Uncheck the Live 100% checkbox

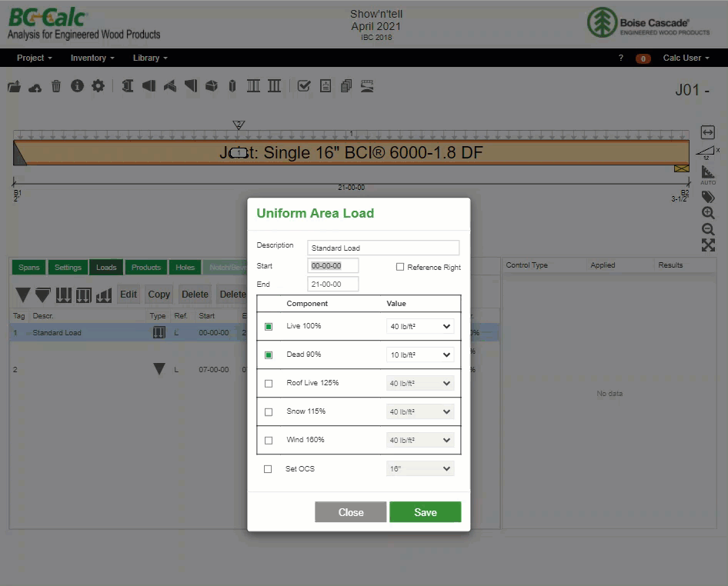tap(269, 327)
